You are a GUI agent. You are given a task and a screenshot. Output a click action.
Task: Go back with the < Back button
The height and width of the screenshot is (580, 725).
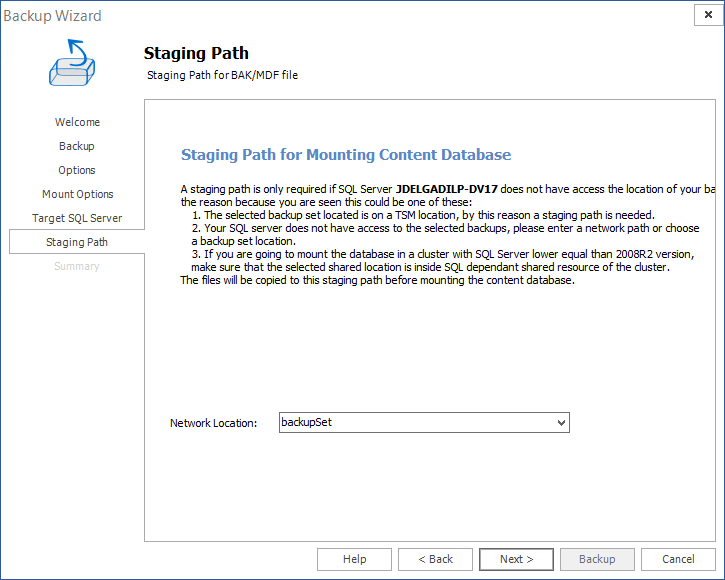tap(435, 559)
